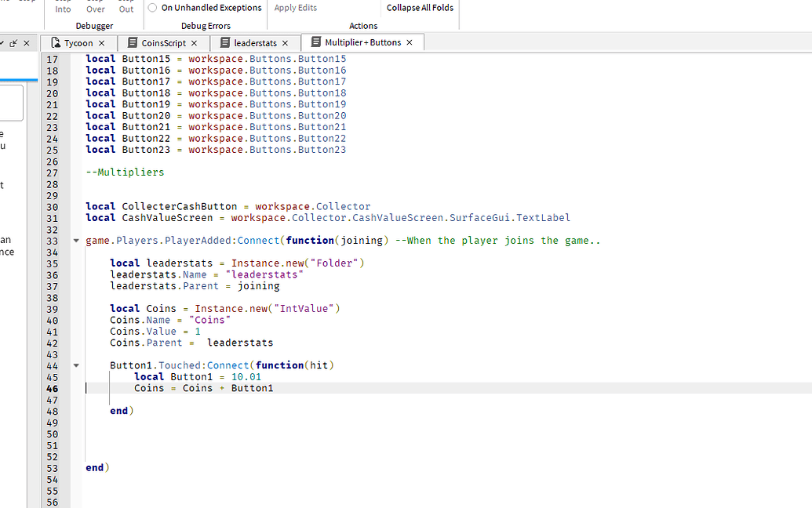Click the leaderstats script icon
812x508 pixels.
(225, 43)
